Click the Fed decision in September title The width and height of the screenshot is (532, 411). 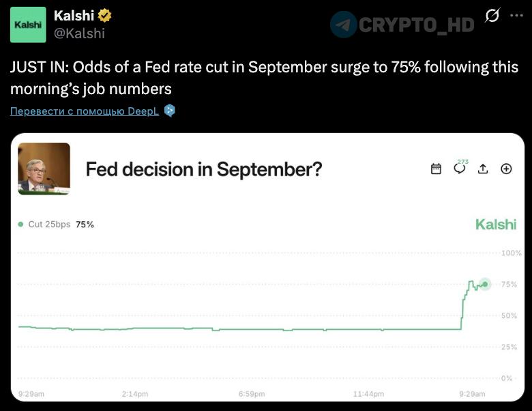[203, 169]
